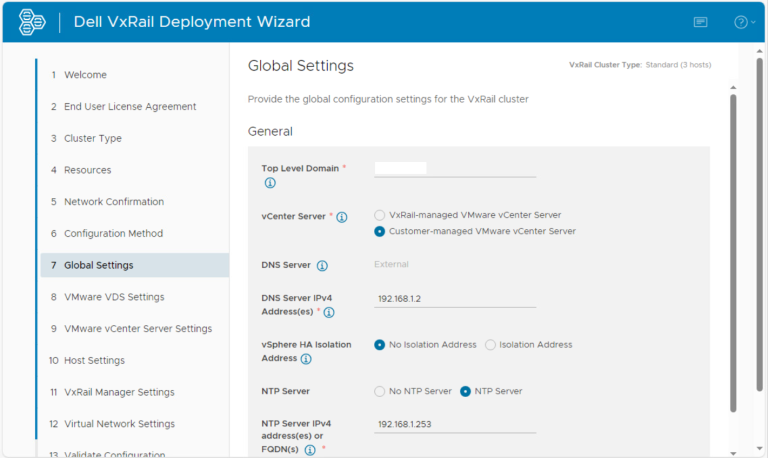Screen dimensions: 768x458
Task: Jump to Virtual Network Settings step
Action: [119, 424]
